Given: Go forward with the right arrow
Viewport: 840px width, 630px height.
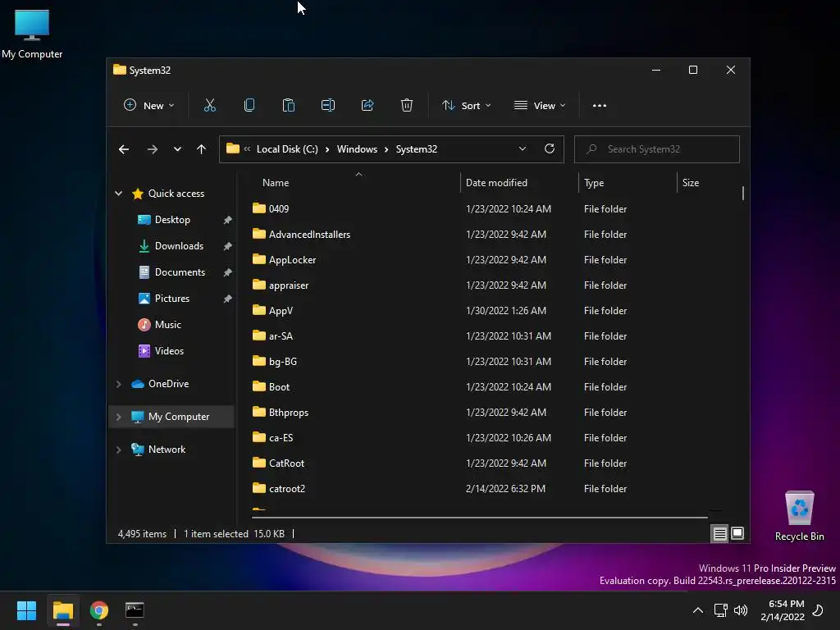Looking at the screenshot, I should pyautogui.click(x=153, y=149).
